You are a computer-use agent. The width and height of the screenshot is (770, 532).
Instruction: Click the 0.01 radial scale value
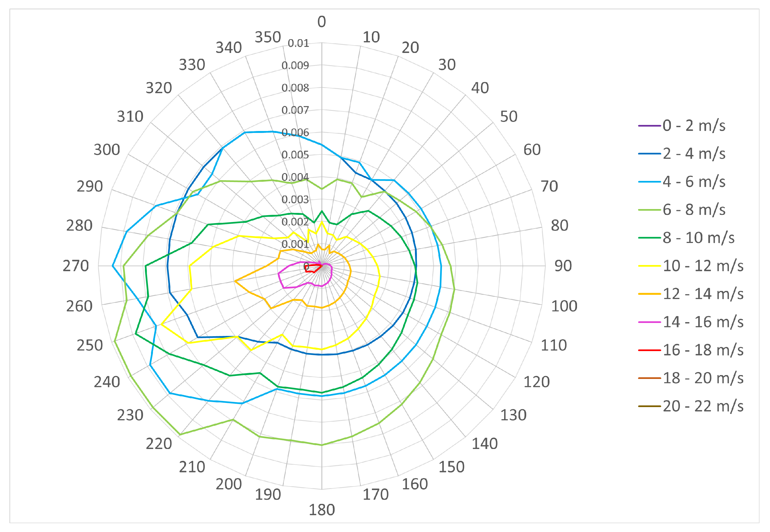coord(298,43)
